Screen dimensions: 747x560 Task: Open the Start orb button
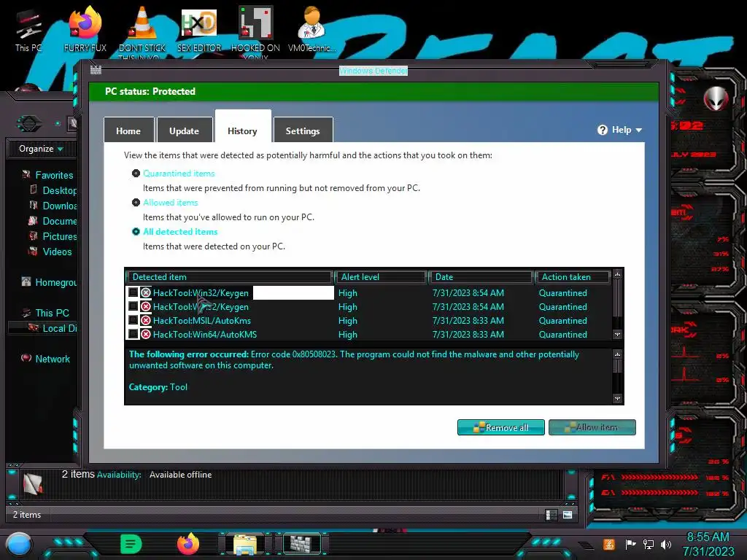pos(19,544)
